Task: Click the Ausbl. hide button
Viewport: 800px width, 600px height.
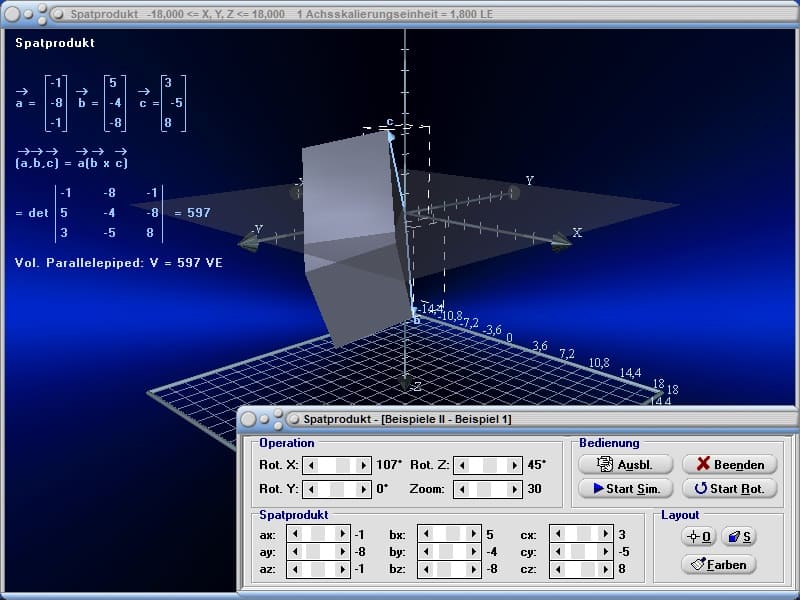Action: (625, 464)
